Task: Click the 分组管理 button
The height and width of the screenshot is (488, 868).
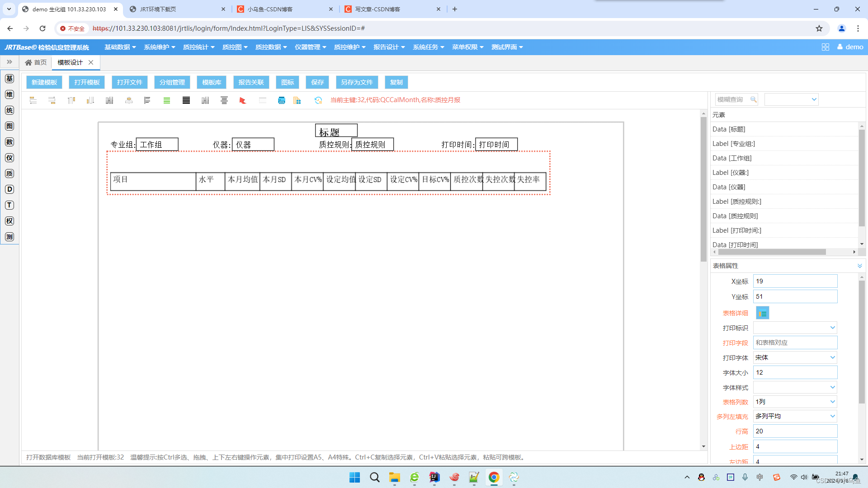Action: point(172,82)
